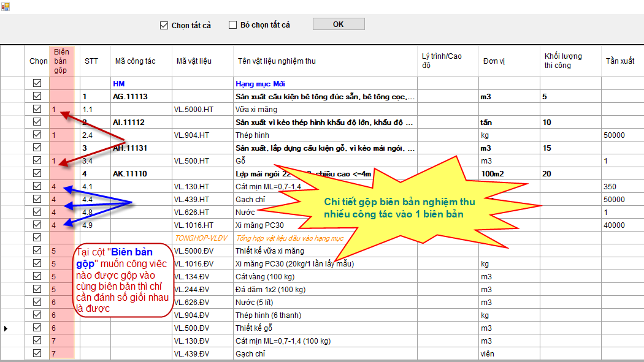The image size is (644, 362).
Task: Click the "VL.626.HT" material code cell
Action: 202,213
